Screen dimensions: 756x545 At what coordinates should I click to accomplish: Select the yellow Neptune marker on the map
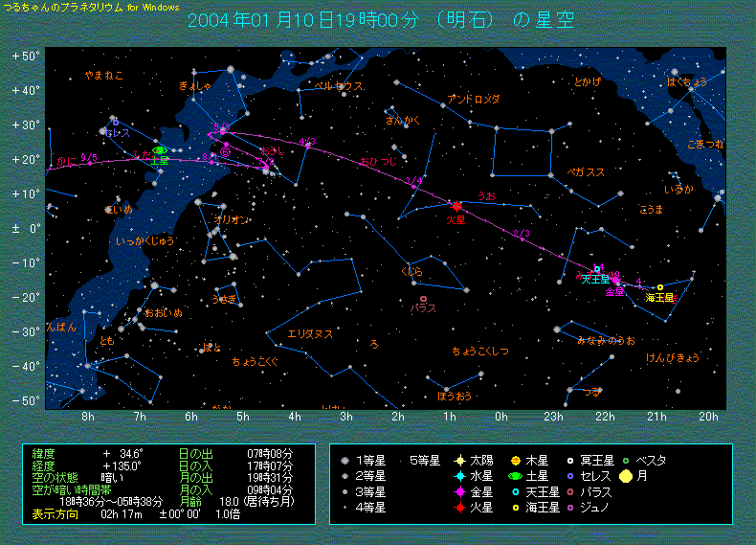click(660, 287)
